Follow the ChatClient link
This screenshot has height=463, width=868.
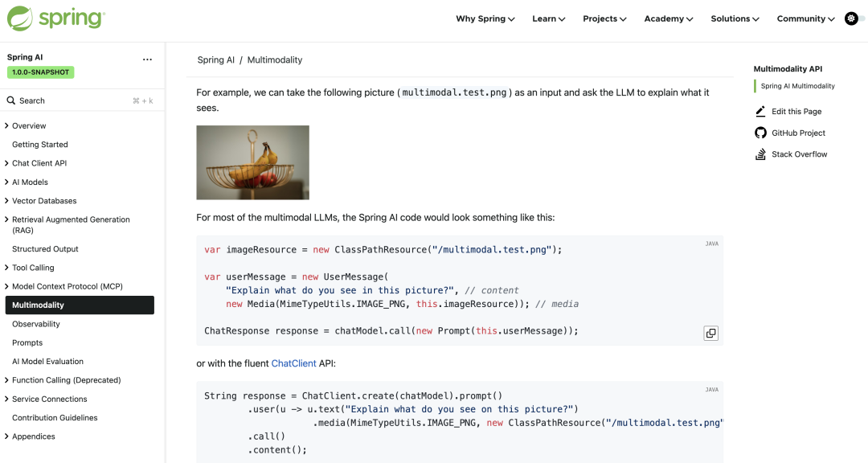pyautogui.click(x=293, y=363)
